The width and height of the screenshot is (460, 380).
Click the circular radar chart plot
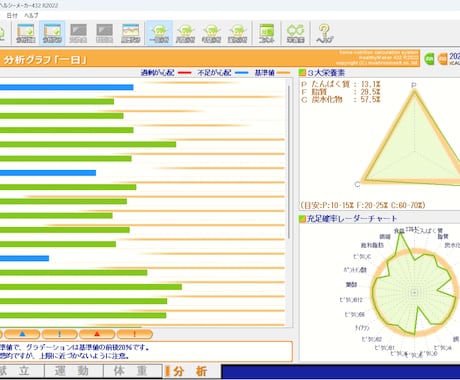tap(414, 292)
